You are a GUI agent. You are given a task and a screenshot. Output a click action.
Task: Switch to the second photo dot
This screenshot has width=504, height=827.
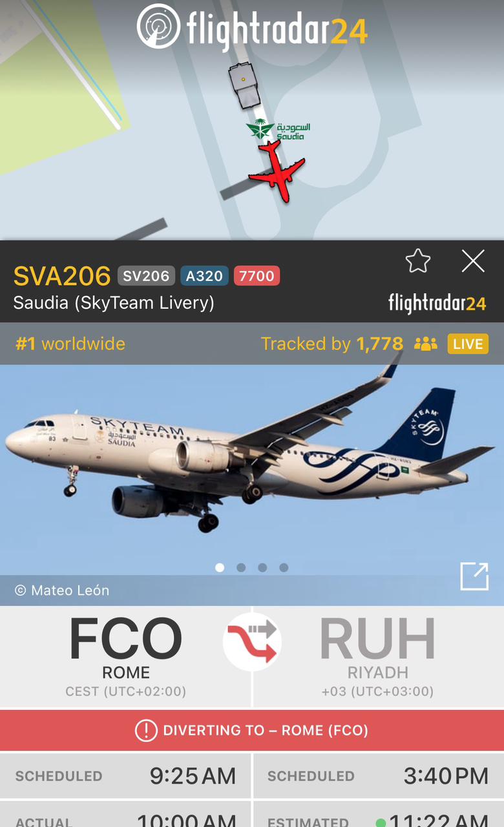click(x=241, y=567)
